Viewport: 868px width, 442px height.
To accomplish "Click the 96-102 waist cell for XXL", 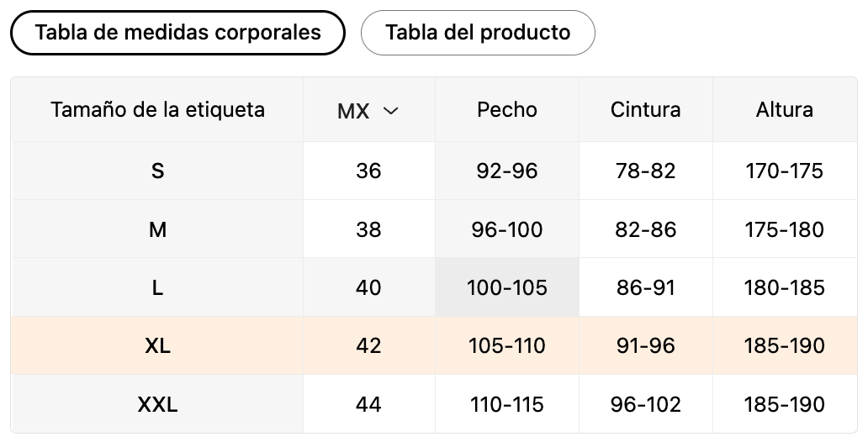I will tap(645, 404).
